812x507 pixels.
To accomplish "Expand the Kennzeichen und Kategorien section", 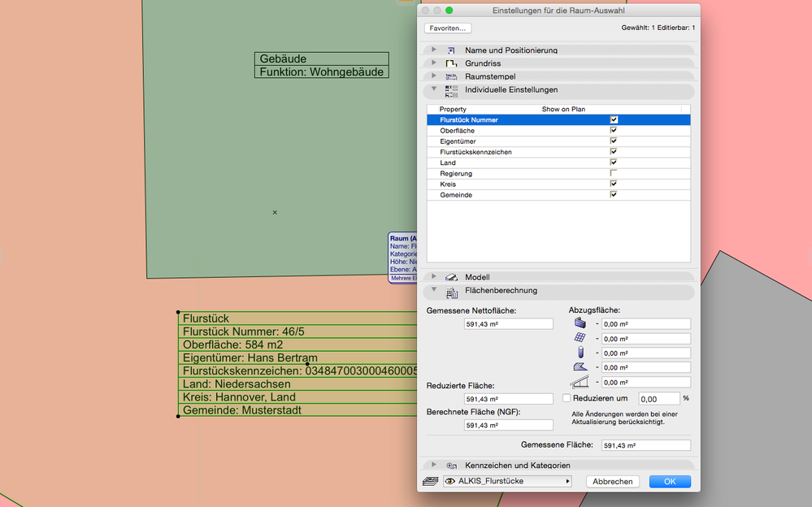I will (x=434, y=465).
